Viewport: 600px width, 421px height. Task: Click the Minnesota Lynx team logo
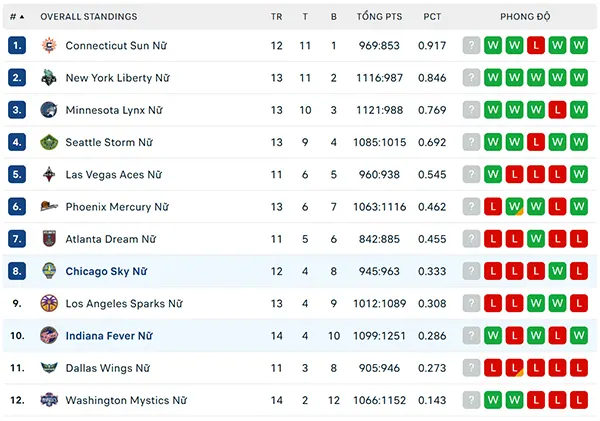(x=49, y=110)
